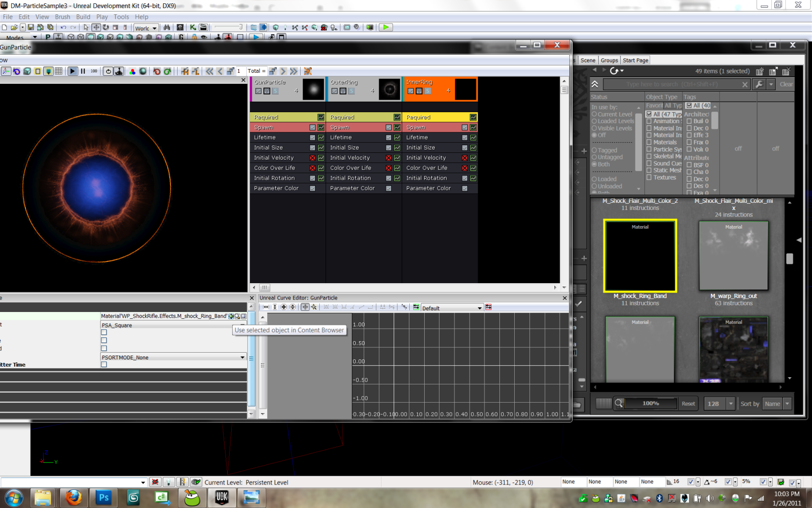This screenshot has height=508, width=812.
Task: Click the green Play level arrow in main toolbar
Action: click(x=385, y=27)
